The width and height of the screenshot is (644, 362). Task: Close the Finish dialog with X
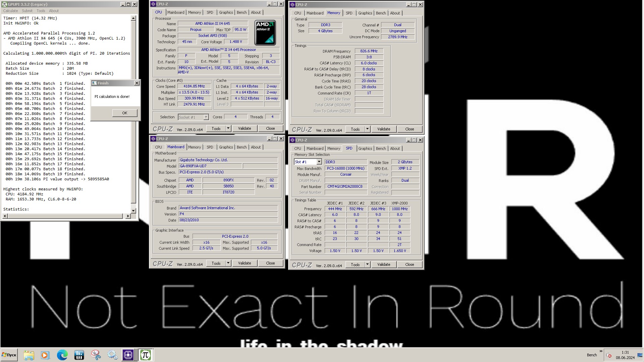137,83
